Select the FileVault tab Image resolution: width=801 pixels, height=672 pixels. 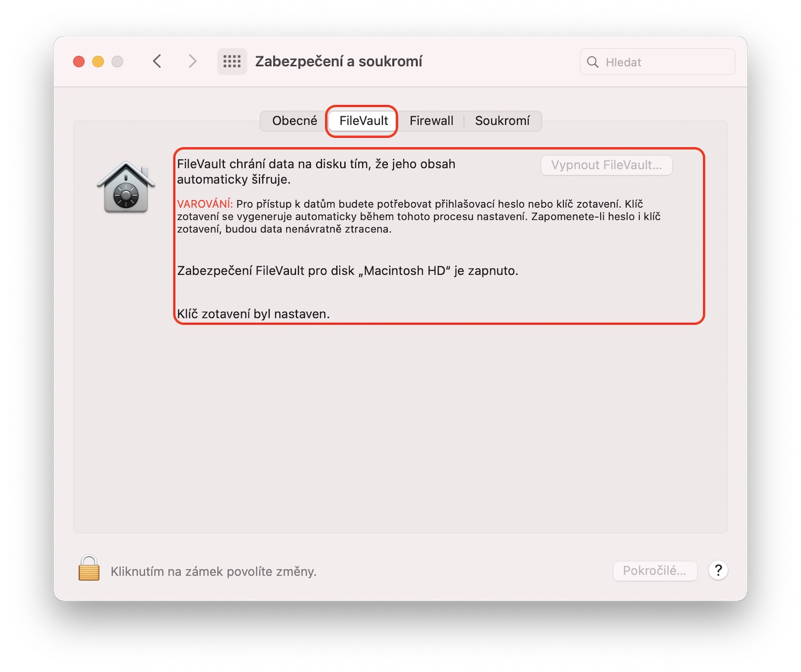[363, 121]
